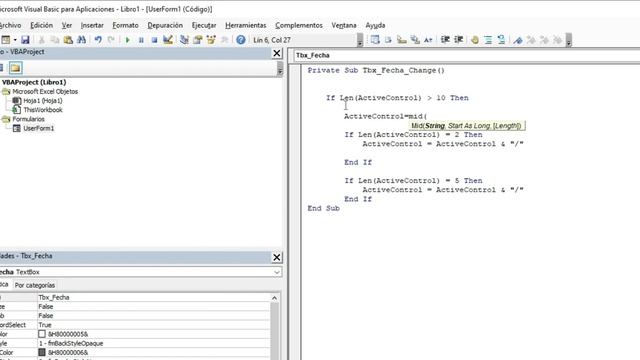Toggle Design Mode icon
Viewport: 640px width, 360px height.
(168, 40)
